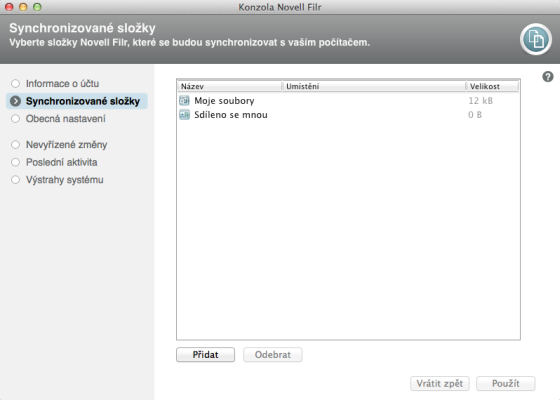Select the Výstrahy systému radio button
This screenshot has height=400, width=560.
[x=15, y=180]
